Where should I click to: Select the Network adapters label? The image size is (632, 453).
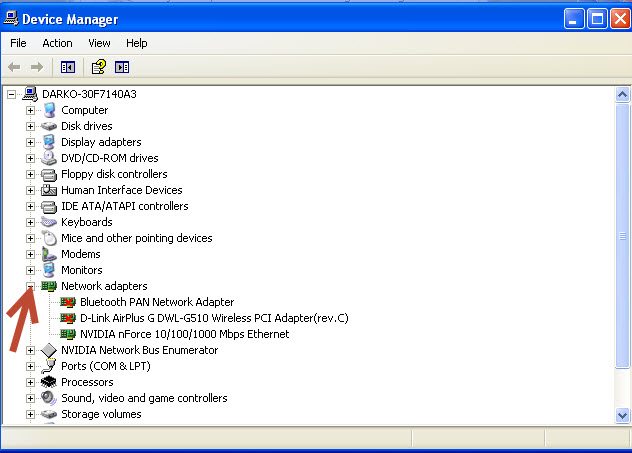[104, 286]
